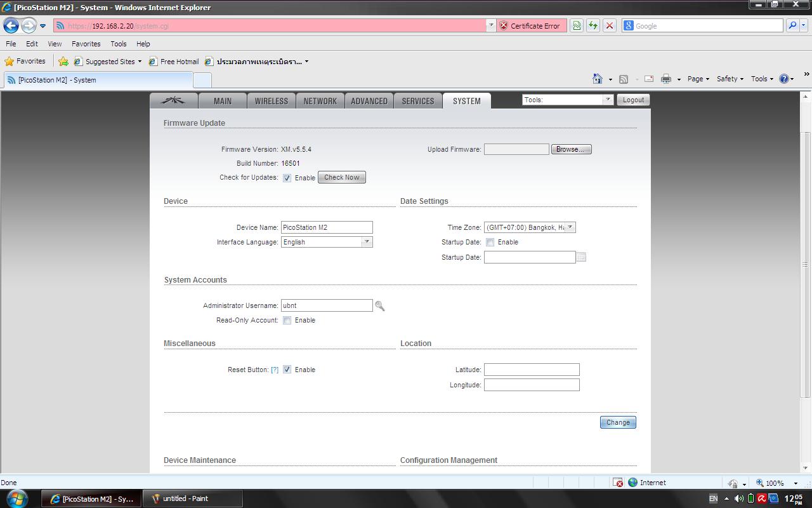
Task: Switch to the WIRELESS tab
Action: click(271, 101)
